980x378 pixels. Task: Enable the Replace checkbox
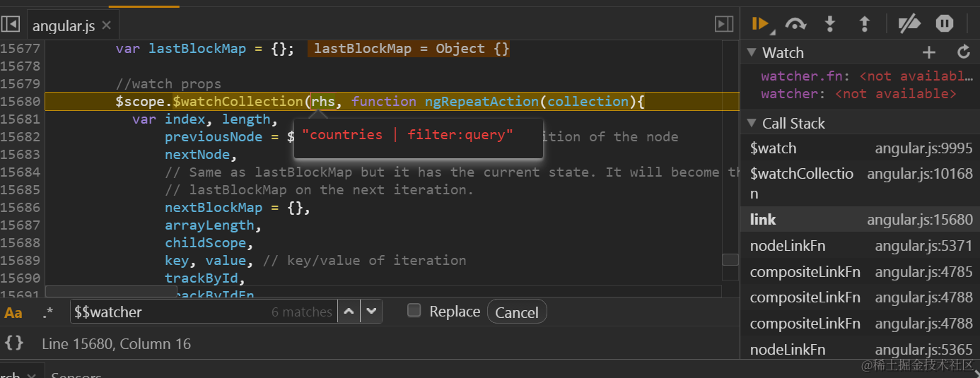[x=414, y=310]
